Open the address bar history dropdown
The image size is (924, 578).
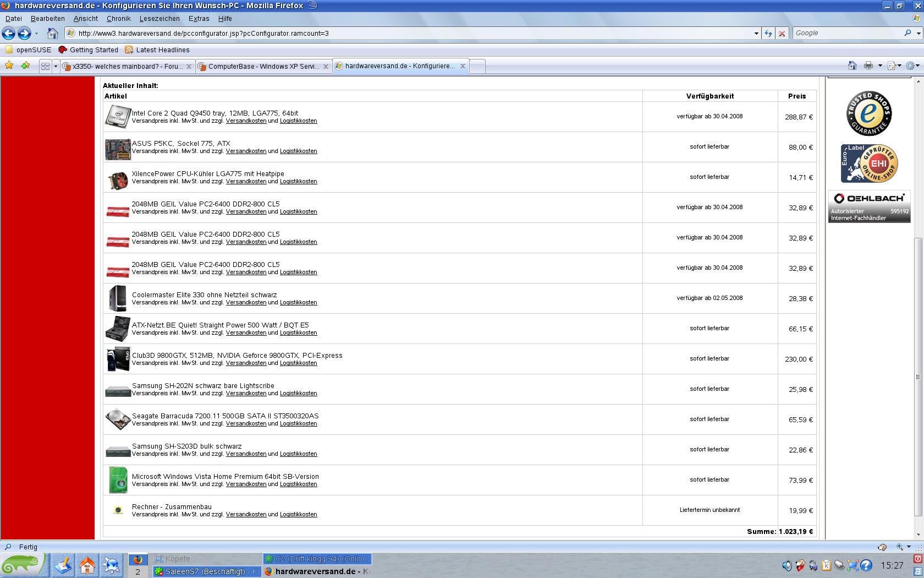[x=756, y=34]
